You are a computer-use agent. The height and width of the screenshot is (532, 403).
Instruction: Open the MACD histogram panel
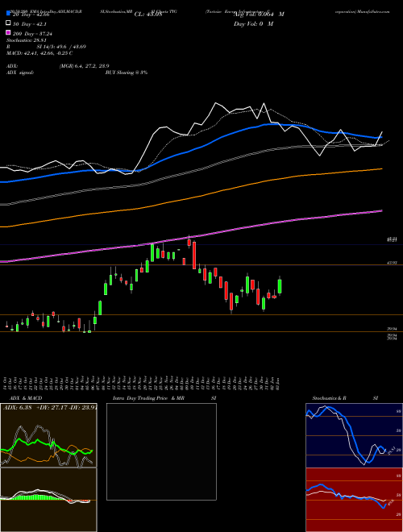point(48,500)
